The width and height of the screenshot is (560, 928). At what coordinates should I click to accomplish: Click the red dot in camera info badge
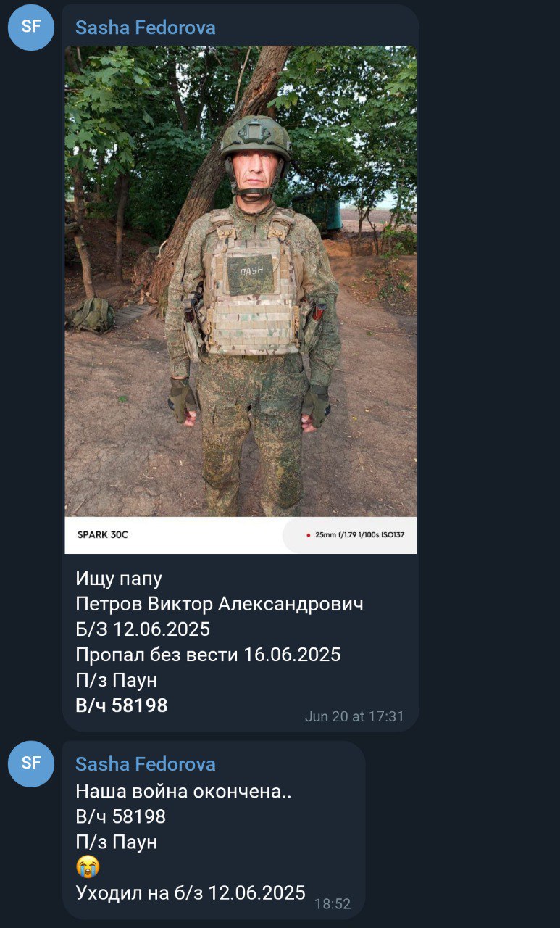tap(309, 535)
